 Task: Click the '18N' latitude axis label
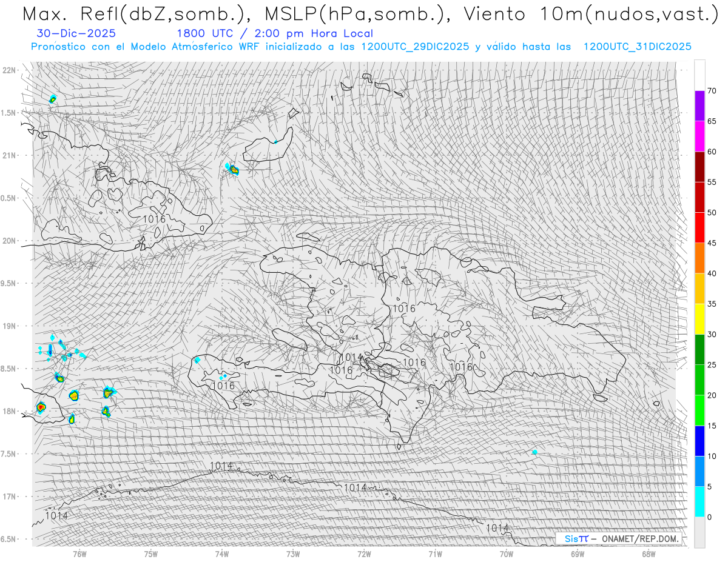click(x=9, y=412)
